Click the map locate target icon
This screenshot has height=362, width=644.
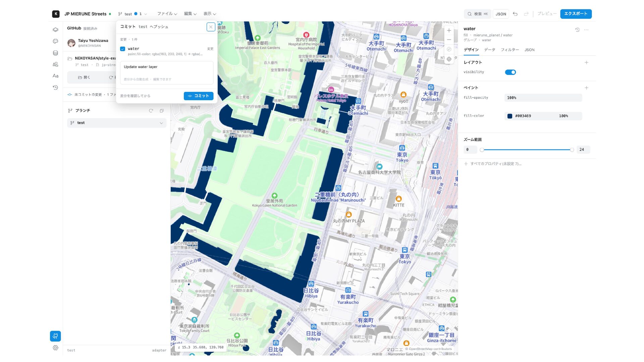click(x=449, y=59)
